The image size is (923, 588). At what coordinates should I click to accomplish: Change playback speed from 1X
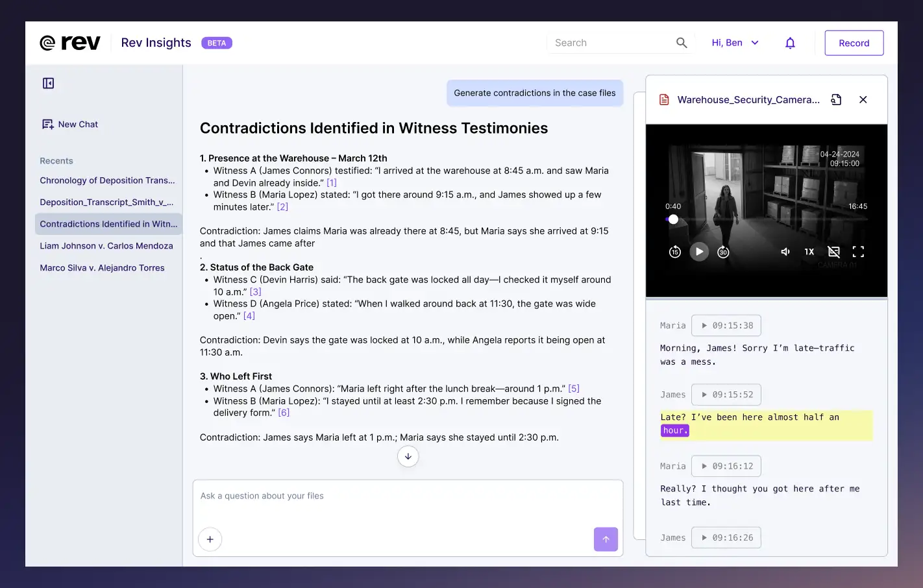(x=809, y=252)
